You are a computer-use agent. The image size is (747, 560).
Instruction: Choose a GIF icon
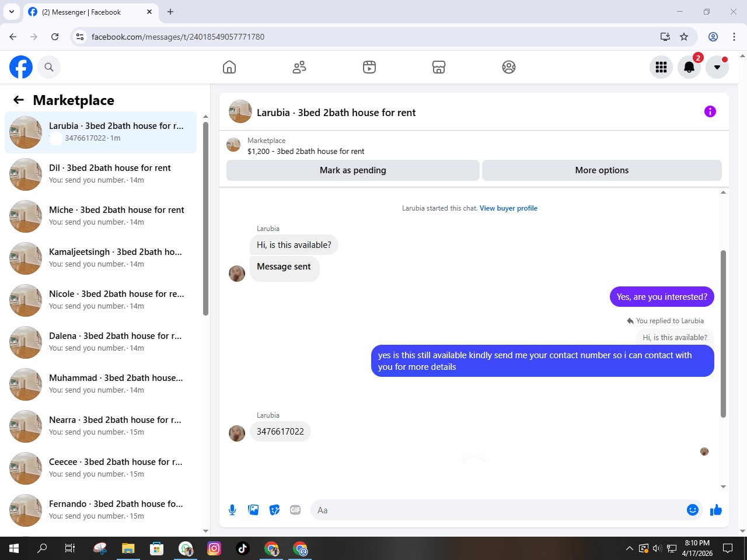coord(295,510)
